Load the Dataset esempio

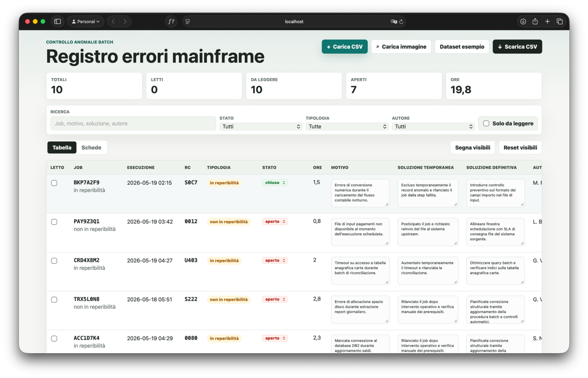coord(462,47)
